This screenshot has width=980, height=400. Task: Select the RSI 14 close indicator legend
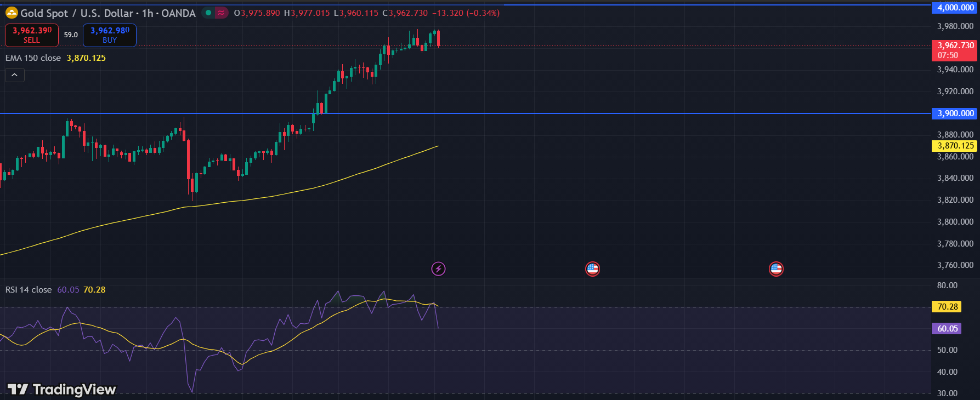tap(29, 290)
